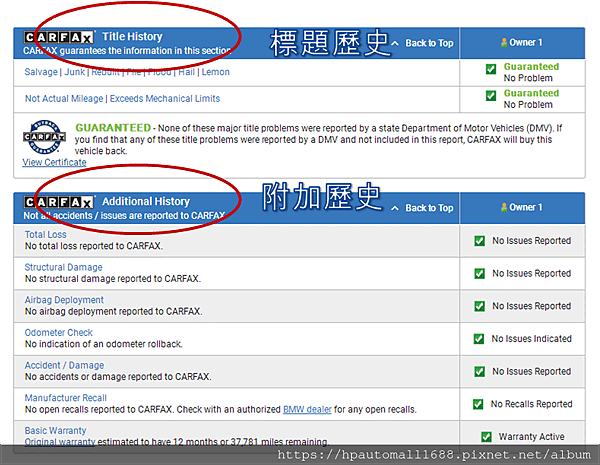Click the Airbag Deployment green checkmark

click(x=479, y=306)
